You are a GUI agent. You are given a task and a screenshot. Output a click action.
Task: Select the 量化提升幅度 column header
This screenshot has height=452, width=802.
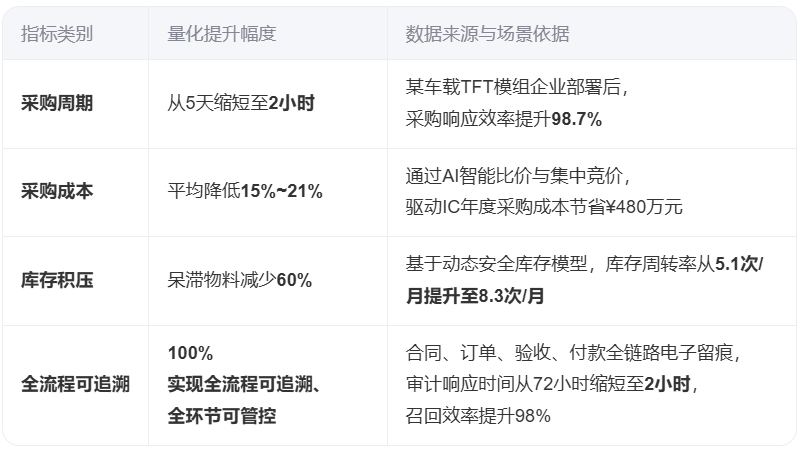[221, 34]
